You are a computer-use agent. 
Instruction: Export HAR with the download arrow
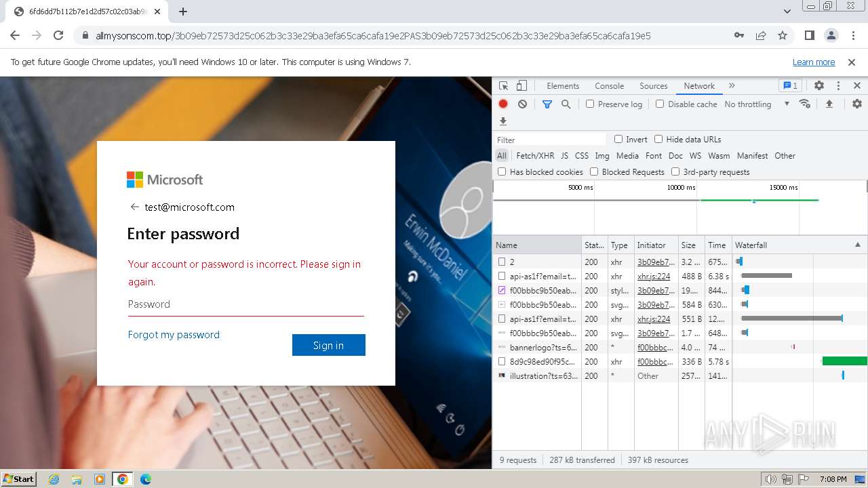pyautogui.click(x=503, y=121)
